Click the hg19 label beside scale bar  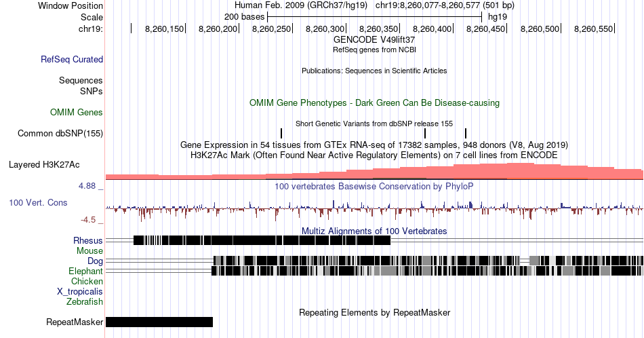[x=498, y=17]
